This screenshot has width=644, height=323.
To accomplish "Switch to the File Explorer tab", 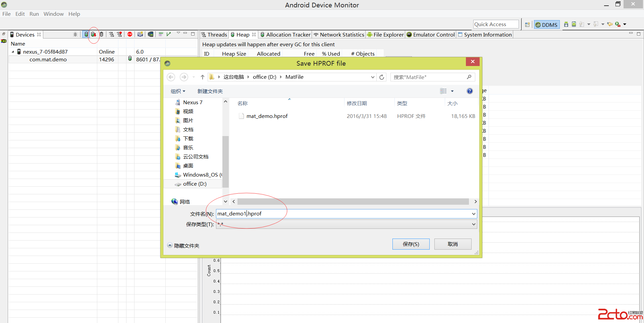I will (385, 35).
